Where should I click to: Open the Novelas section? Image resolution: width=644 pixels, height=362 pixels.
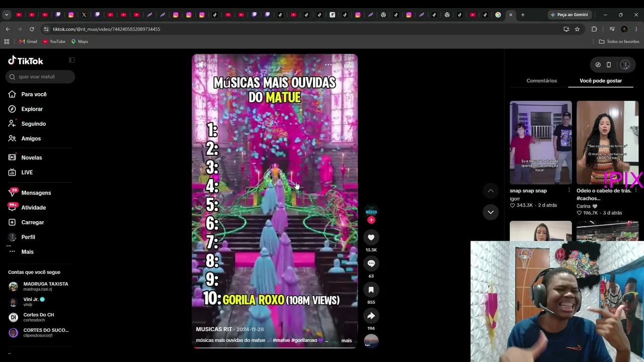pos(31,158)
